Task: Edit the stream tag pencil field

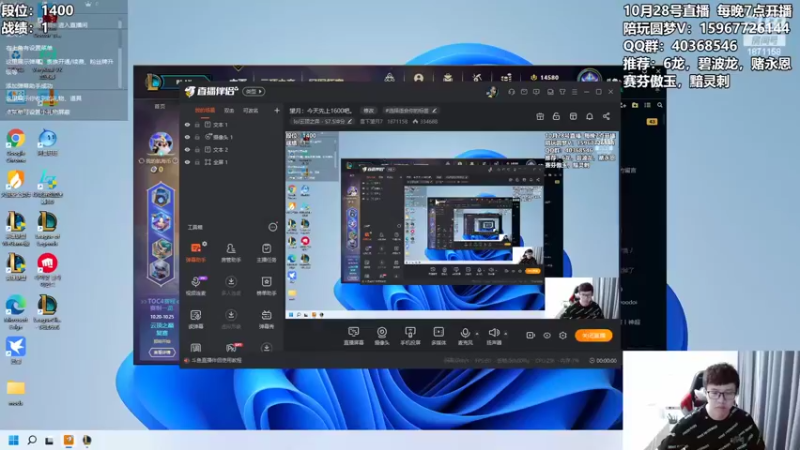Action: [411, 110]
